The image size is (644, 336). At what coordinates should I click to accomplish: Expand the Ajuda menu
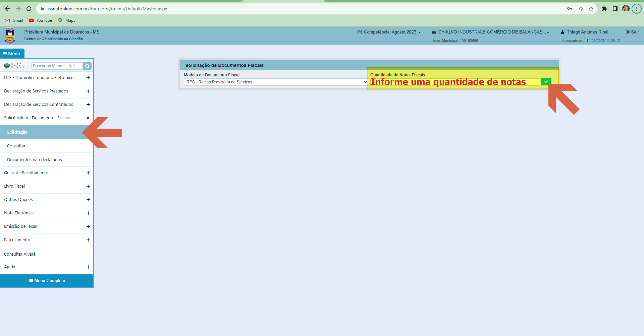(47, 267)
